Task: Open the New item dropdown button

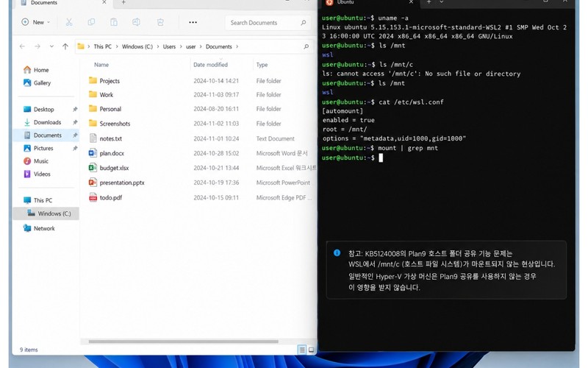Action: 35,23
